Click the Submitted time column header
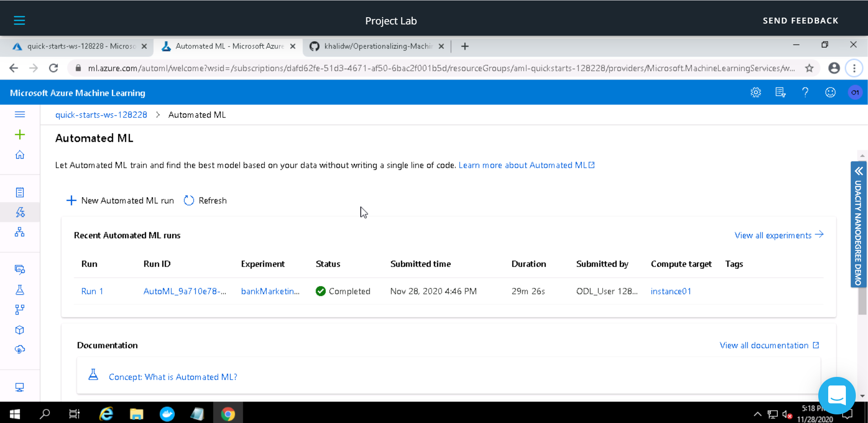 click(x=420, y=264)
